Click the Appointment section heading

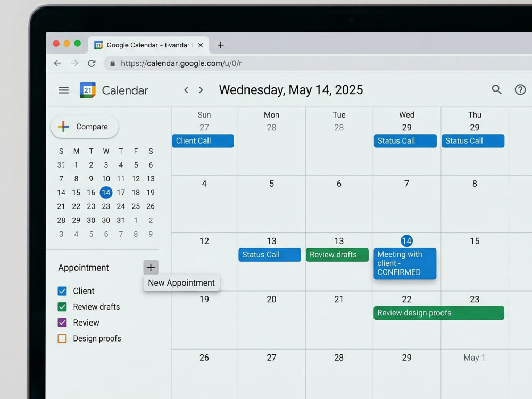84,268
